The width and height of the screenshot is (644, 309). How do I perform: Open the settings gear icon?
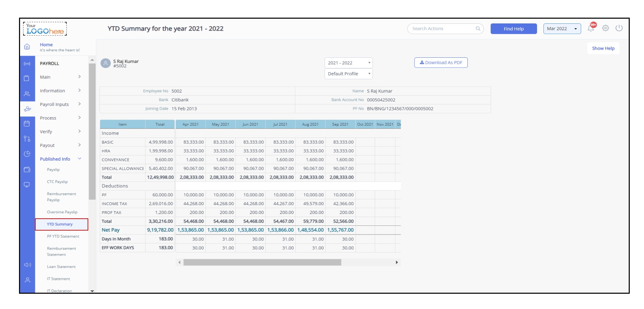pos(605,29)
